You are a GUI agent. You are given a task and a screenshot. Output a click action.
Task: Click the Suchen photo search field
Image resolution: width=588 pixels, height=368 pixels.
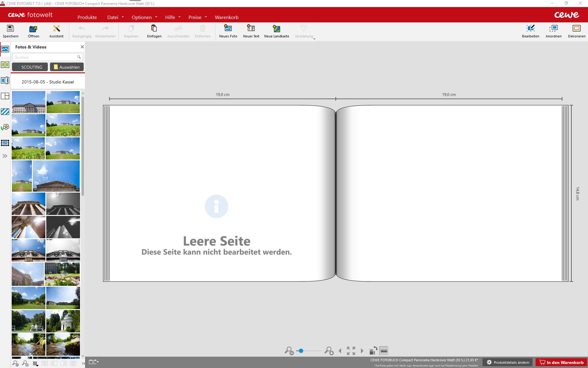45,57
